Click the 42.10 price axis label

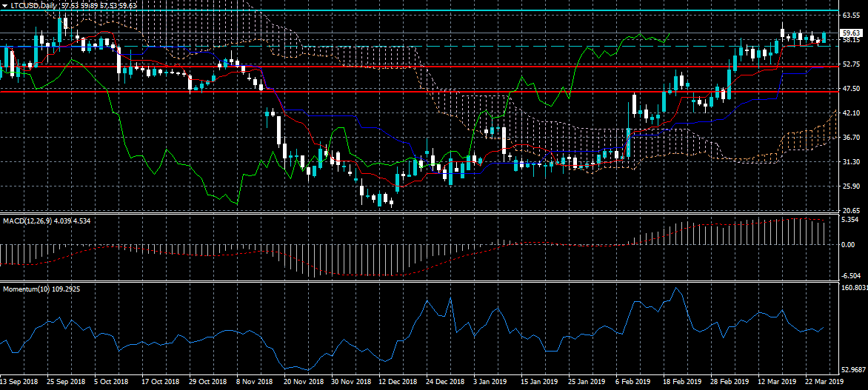[x=851, y=112]
